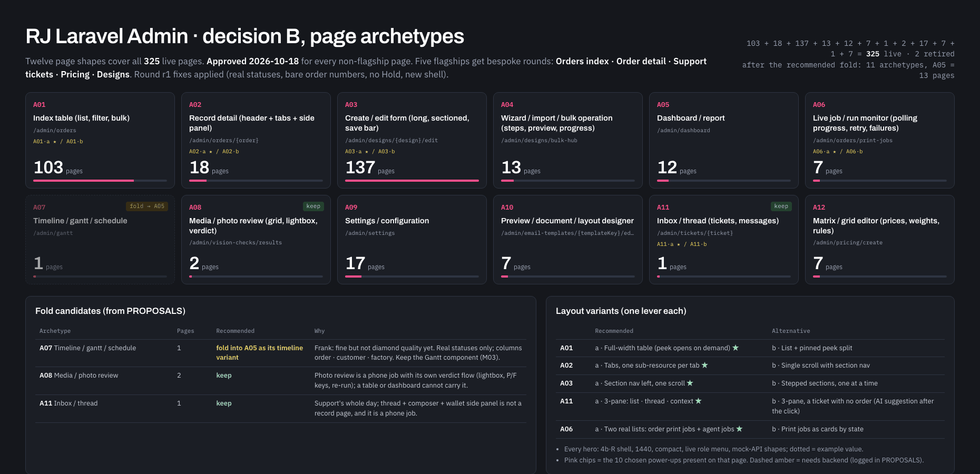The image size is (980, 474).
Task: Click 'b · Print jobs as cards by state'
Action: [818, 429]
